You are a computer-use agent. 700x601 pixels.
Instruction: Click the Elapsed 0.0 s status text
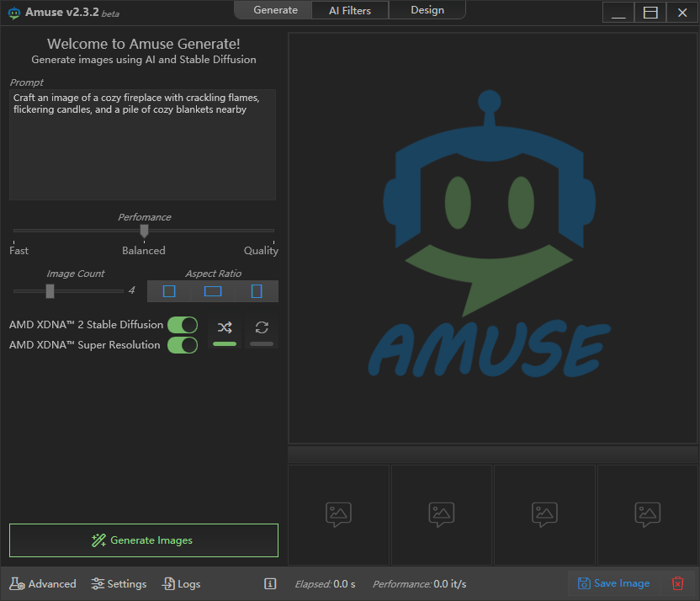coord(325,584)
